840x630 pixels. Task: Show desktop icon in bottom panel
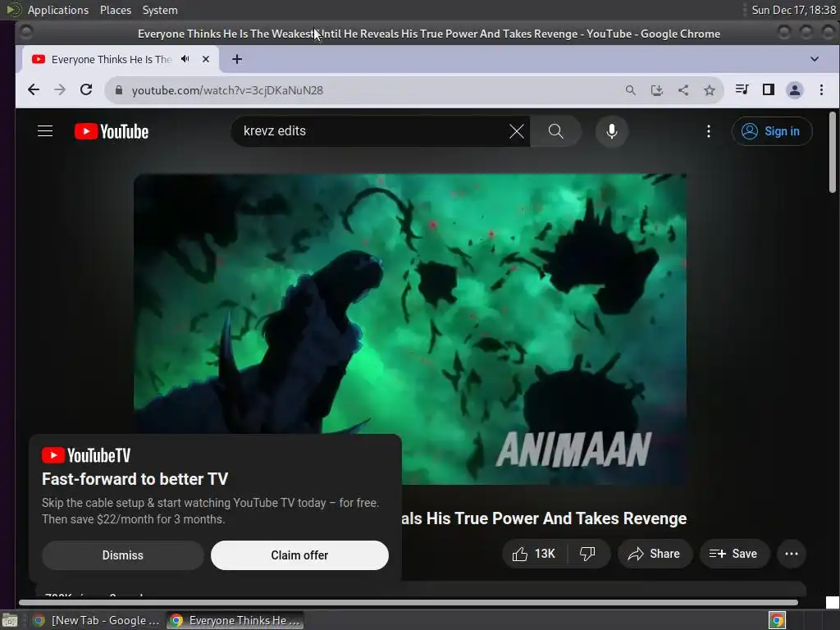coord(10,620)
